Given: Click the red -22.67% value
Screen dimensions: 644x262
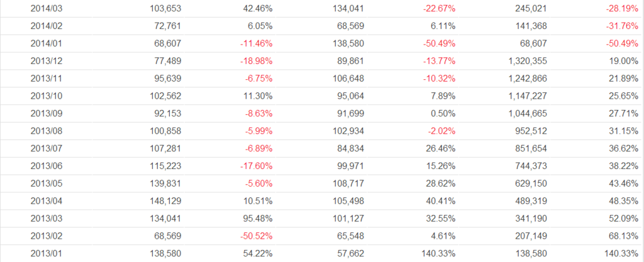Looking at the screenshot, I should click(438, 9).
